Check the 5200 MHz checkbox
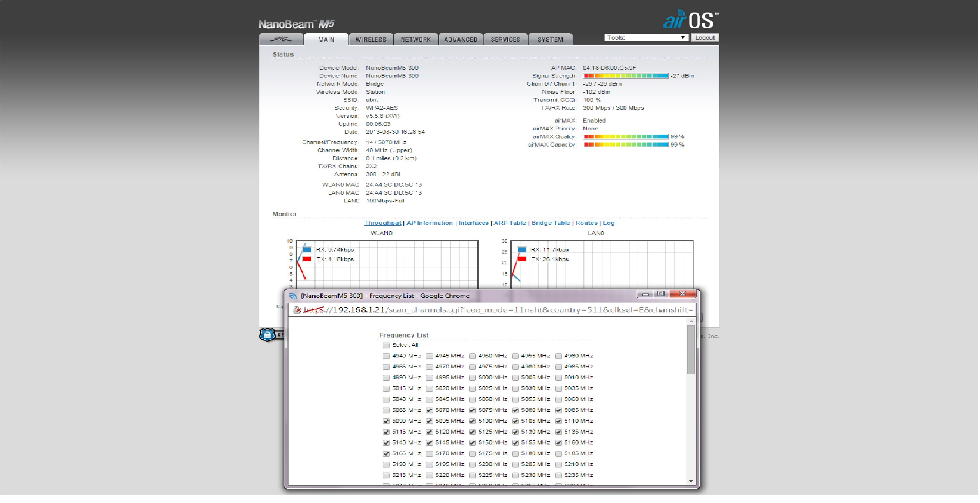980x503 pixels. (472, 465)
